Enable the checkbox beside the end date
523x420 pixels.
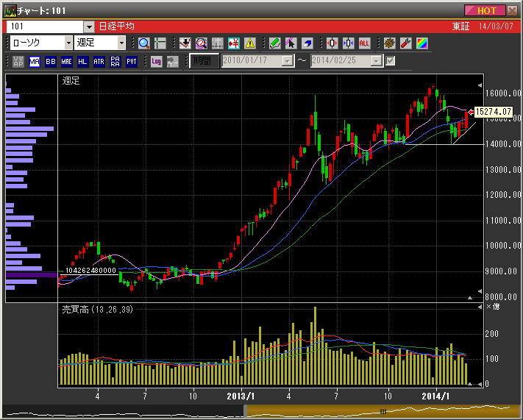391,61
